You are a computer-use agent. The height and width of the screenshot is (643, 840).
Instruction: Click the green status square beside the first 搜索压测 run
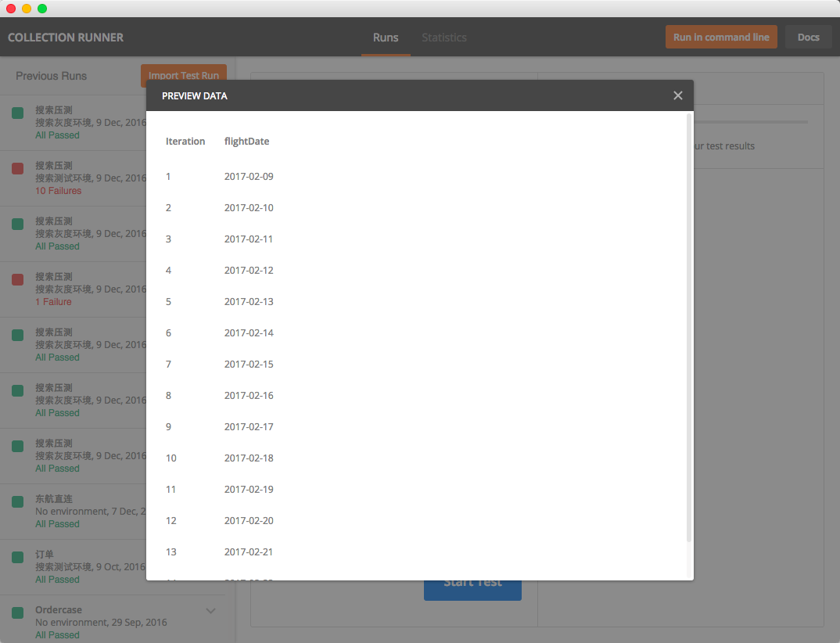coord(17,113)
